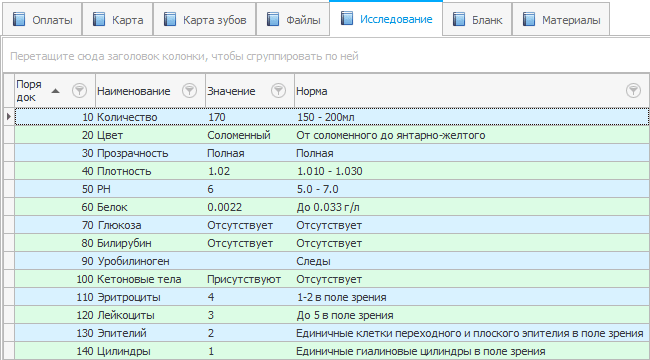Click the value 1.02 for Плотность

218,171
